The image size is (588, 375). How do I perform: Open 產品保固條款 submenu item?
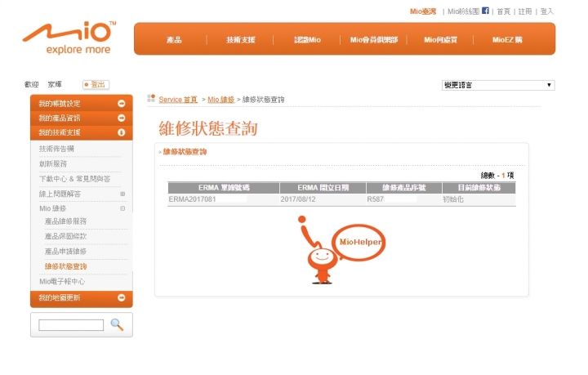click(65, 236)
